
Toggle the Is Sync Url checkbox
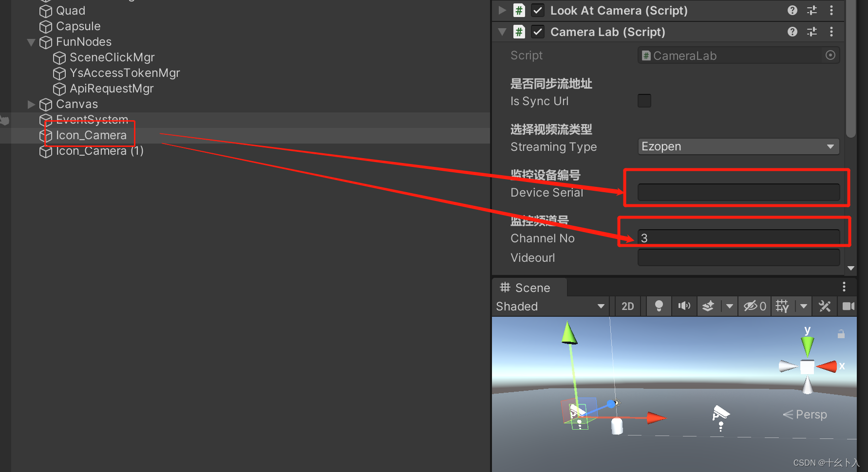click(x=644, y=101)
